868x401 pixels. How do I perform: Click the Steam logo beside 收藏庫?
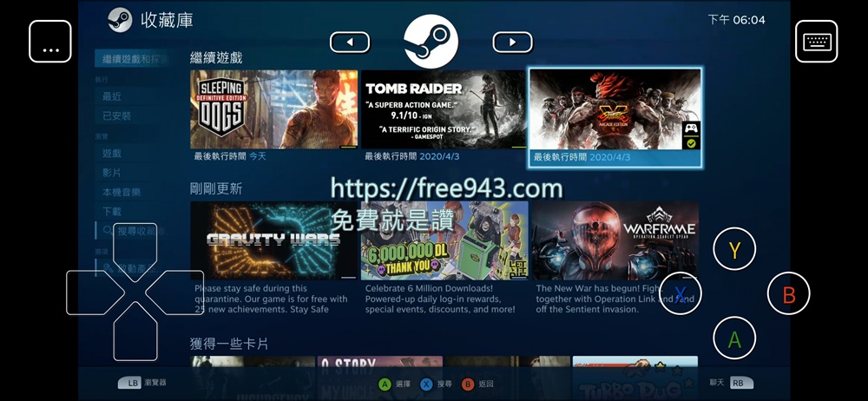coord(120,20)
